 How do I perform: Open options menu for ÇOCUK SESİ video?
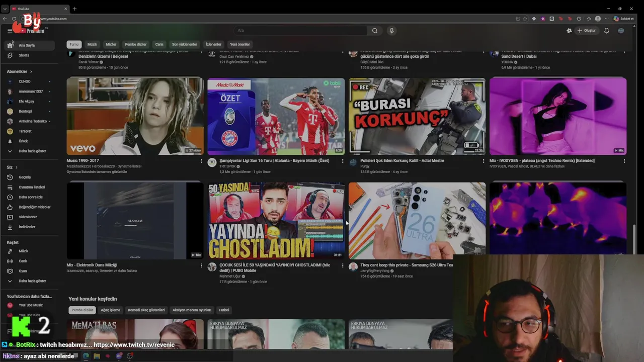point(343,265)
